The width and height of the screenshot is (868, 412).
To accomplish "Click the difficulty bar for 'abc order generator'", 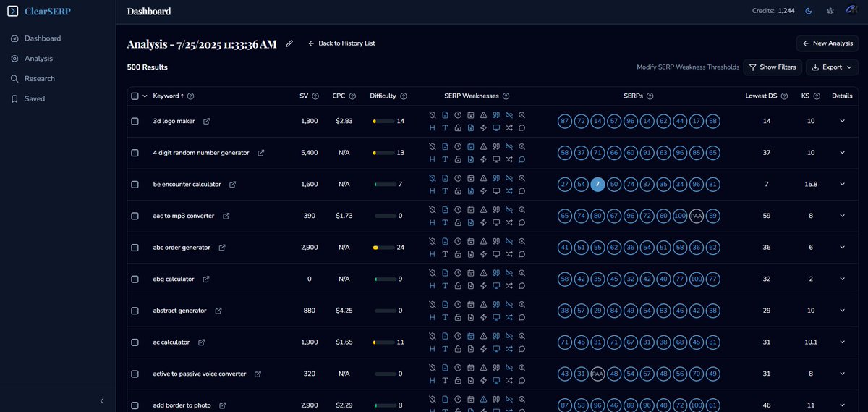I will (x=383, y=248).
